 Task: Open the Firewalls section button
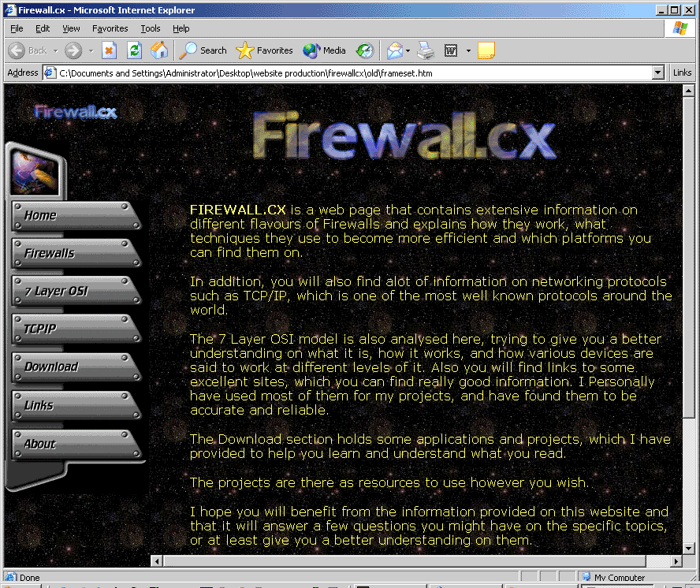pyautogui.click(x=76, y=254)
